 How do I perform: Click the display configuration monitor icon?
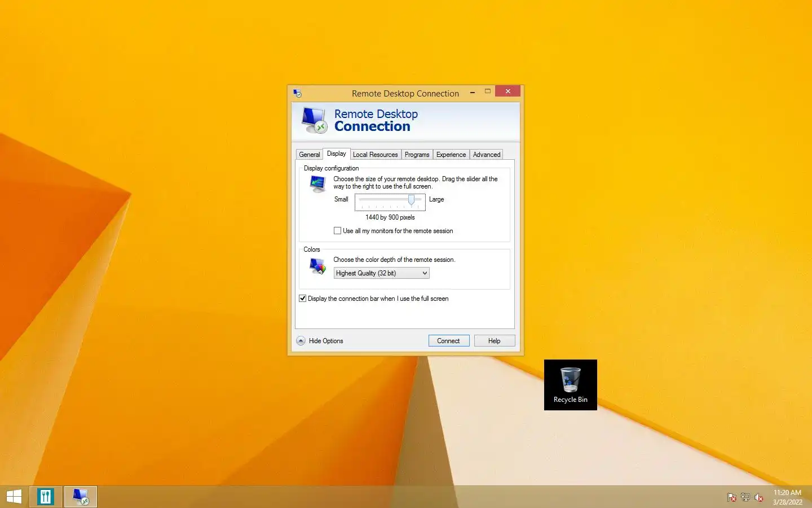pyautogui.click(x=317, y=184)
